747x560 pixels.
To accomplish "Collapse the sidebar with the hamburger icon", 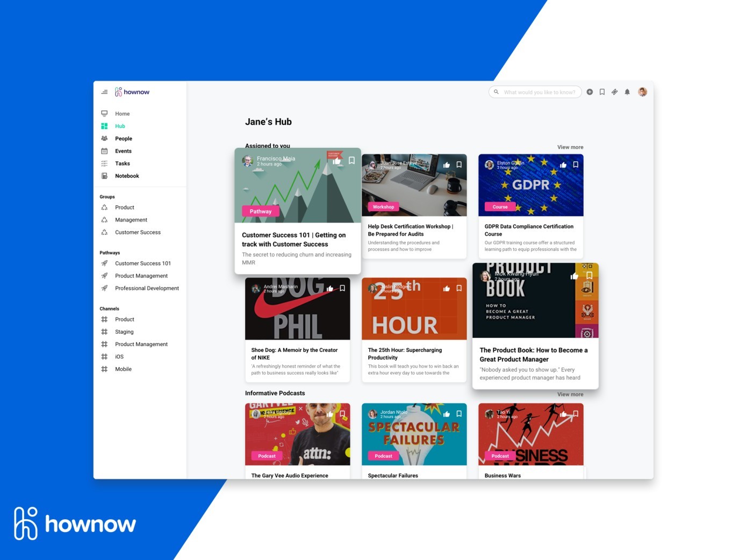I will 104,92.
